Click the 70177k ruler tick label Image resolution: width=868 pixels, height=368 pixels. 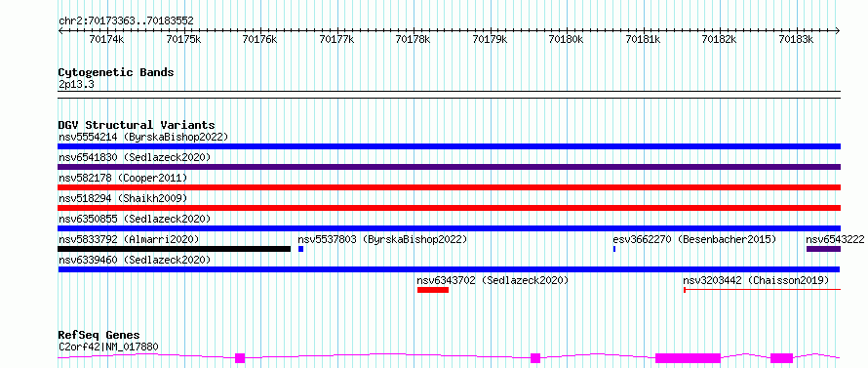(336, 39)
